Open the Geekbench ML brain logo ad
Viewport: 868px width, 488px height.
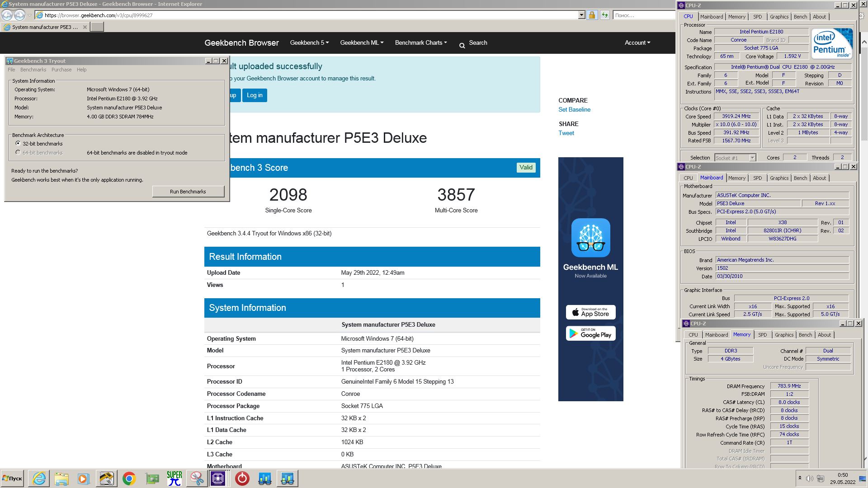590,238
